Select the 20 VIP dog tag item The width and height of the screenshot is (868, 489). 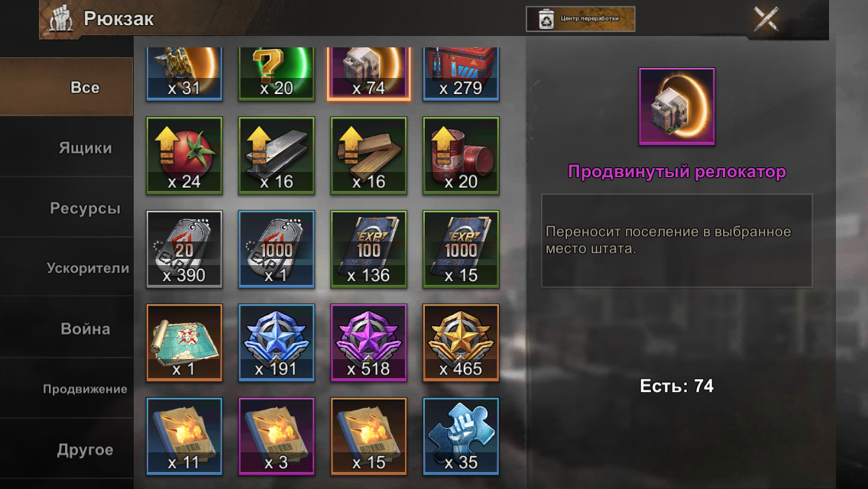[x=184, y=249]
